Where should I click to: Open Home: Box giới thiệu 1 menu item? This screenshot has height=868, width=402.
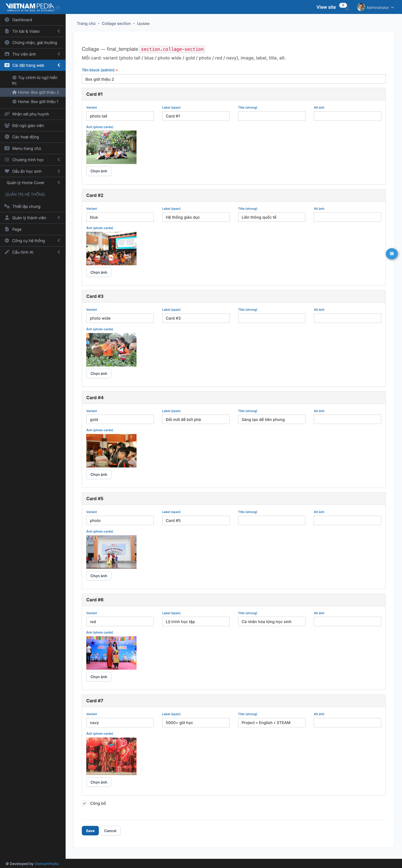point(33,101)
